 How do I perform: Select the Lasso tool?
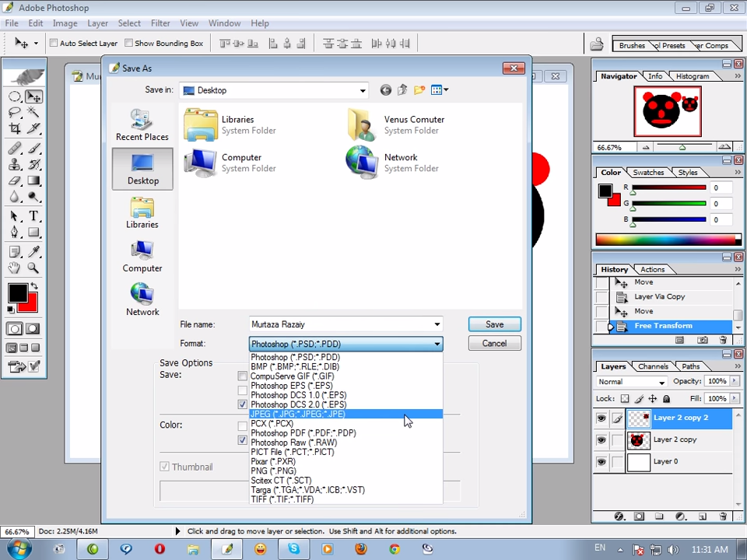coord(14,112)
